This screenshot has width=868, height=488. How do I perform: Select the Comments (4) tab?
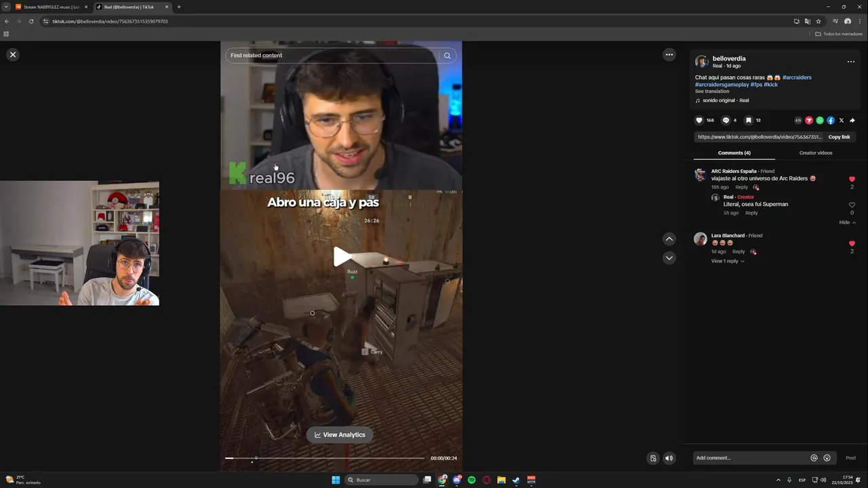(x=734, y=152)
